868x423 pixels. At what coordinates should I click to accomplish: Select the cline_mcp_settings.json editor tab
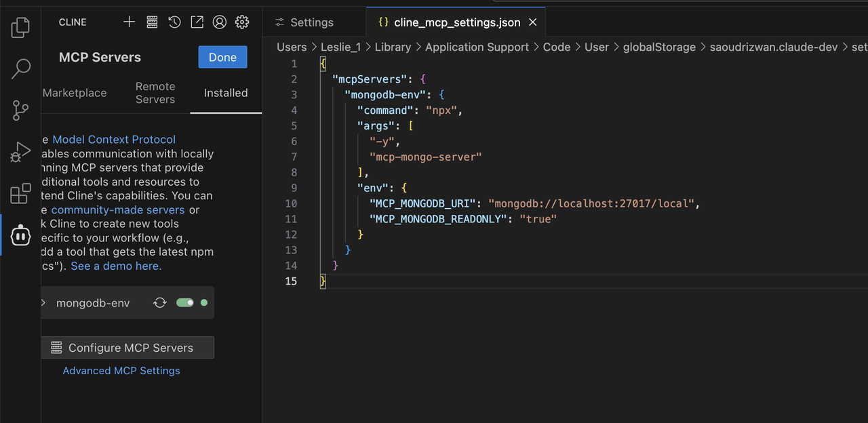(457, 22)
